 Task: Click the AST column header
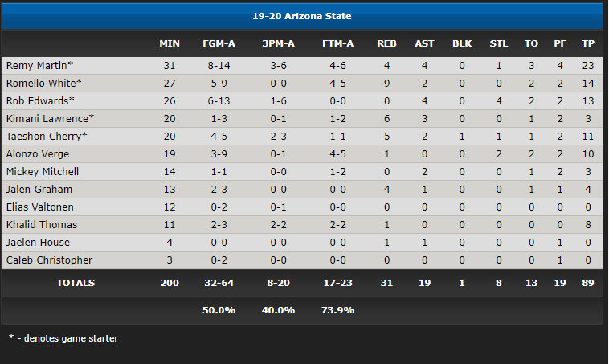tap(424, 43)
